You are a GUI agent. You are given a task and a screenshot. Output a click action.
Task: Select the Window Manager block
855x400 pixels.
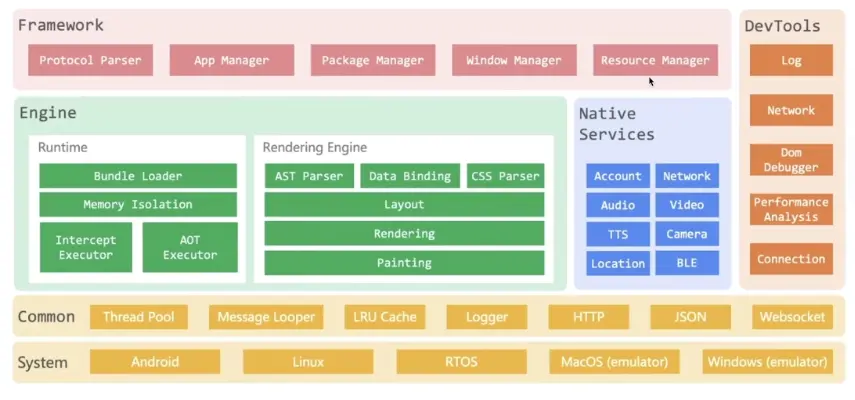(x=513, y=60)
